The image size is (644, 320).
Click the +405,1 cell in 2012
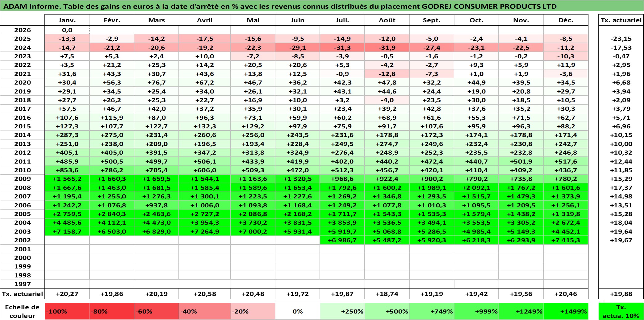(x=67, y=152)
